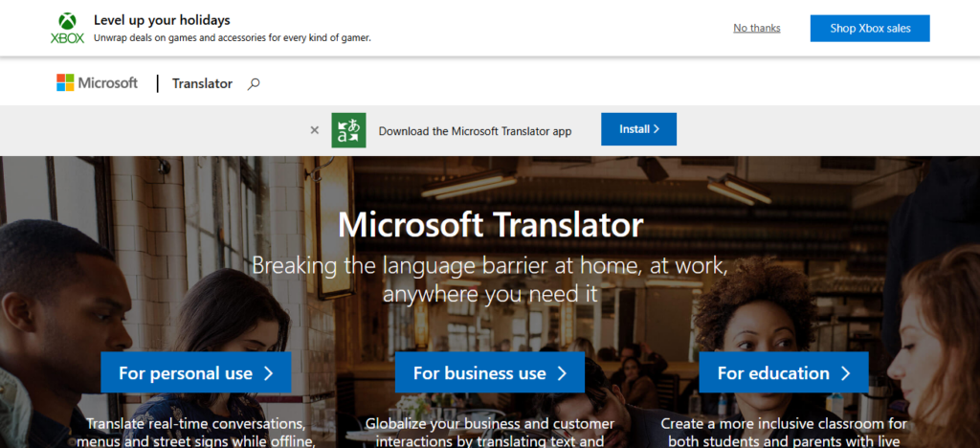Choose the For personal use button
The width and height of the screenshot is (980, 448).
[x=195, y=373]
